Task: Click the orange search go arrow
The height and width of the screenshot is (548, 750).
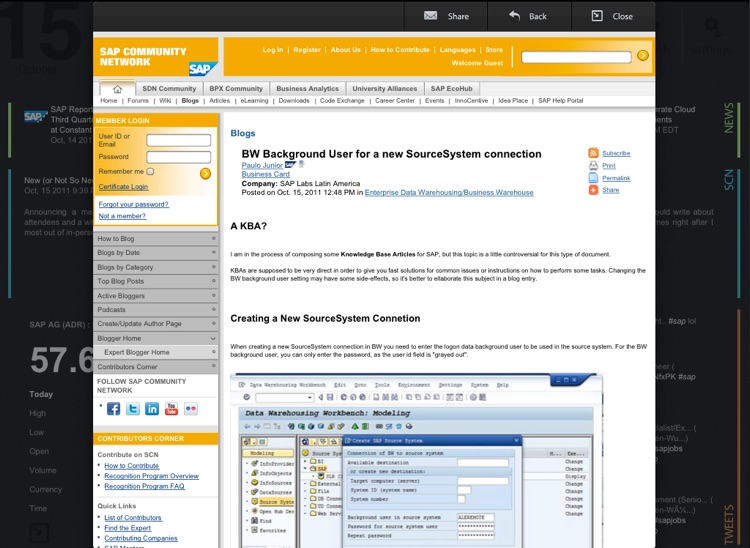Action: (x=643, y=55)
